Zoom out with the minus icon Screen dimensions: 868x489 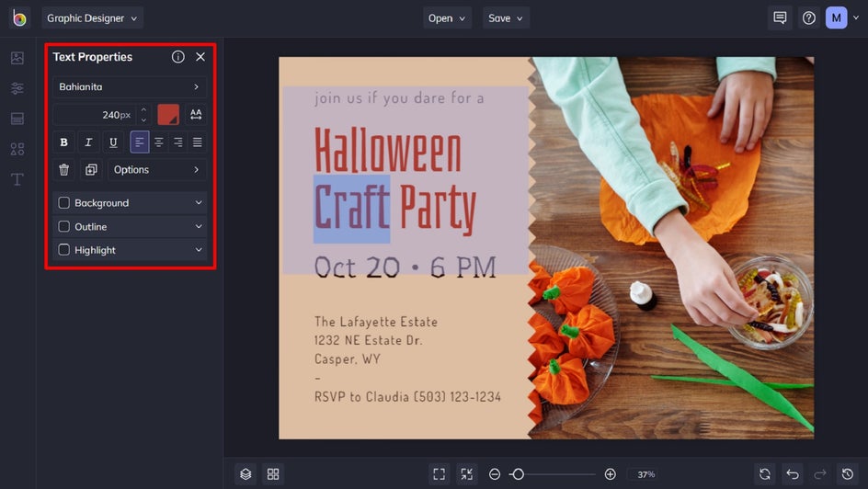(x=495, y=474)
